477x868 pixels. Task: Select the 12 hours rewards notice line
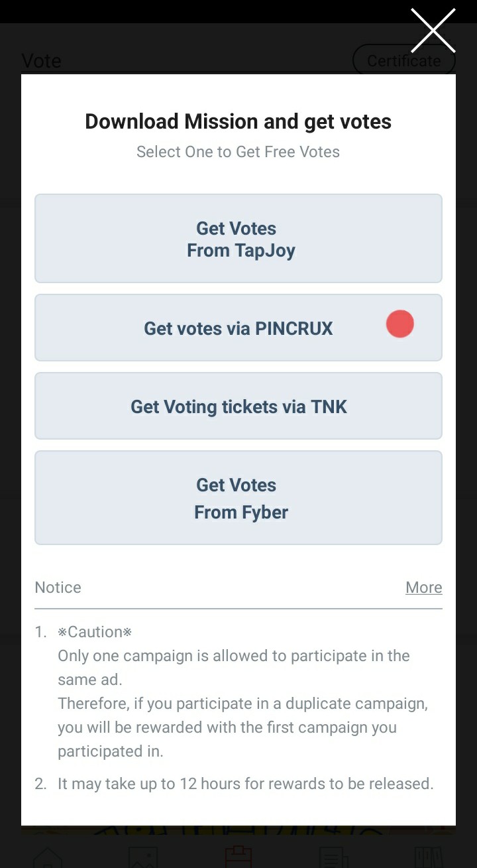245,784
